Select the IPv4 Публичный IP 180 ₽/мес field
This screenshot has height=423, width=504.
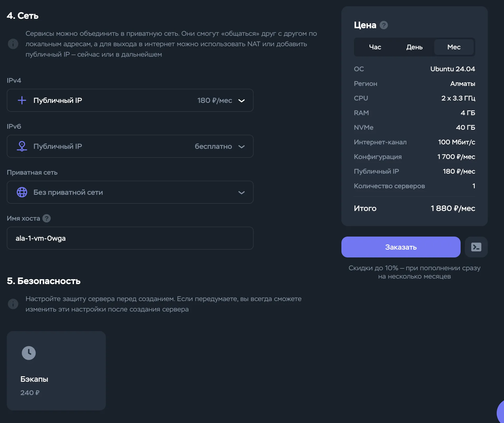[x=130, y=100]
